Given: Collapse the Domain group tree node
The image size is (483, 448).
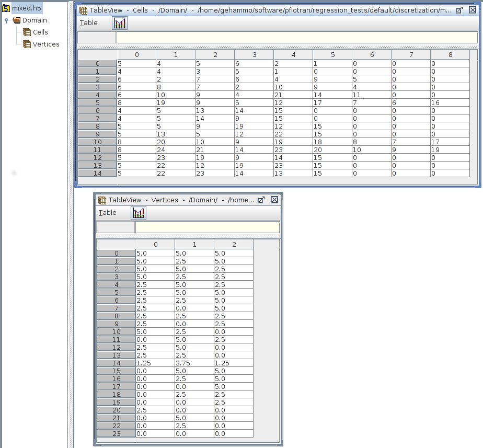Looking at the screenshot, I should (x=6, y=20).
